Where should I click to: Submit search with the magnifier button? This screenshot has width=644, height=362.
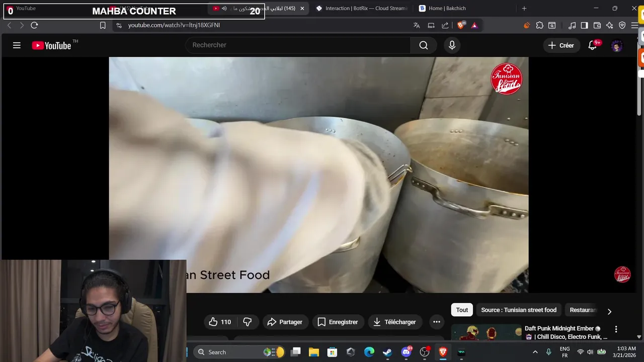(x=424, y=45)
